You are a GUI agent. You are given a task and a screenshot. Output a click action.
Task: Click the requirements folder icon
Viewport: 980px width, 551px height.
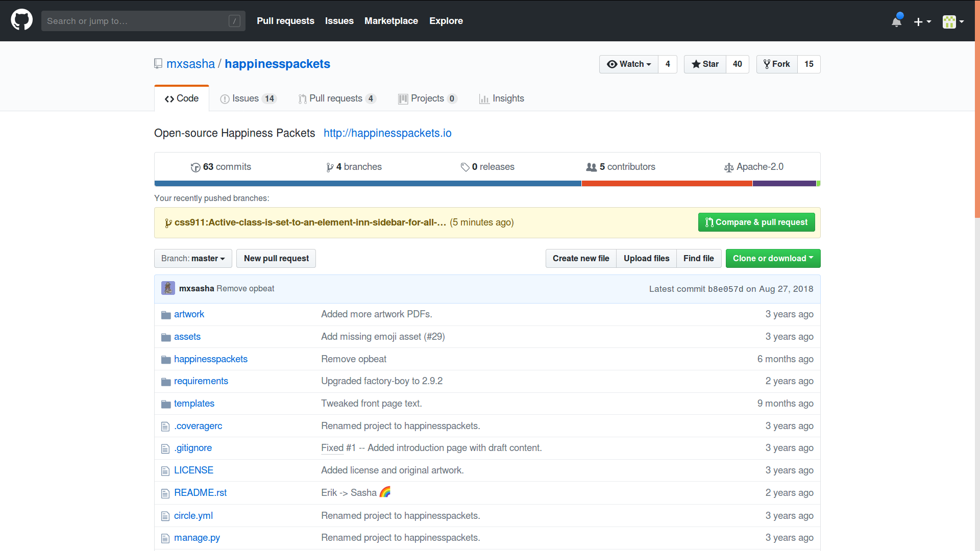pyautogui.click(x=166, y=382)
